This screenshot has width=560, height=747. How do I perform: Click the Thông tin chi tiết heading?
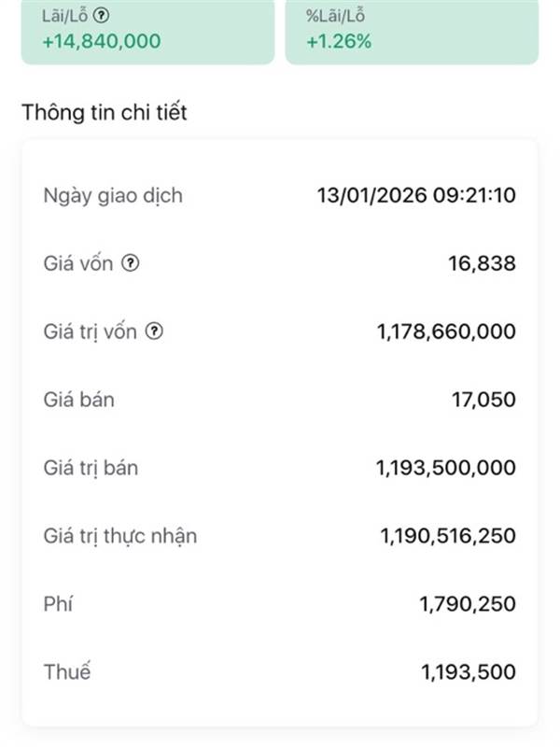(104, 113)
